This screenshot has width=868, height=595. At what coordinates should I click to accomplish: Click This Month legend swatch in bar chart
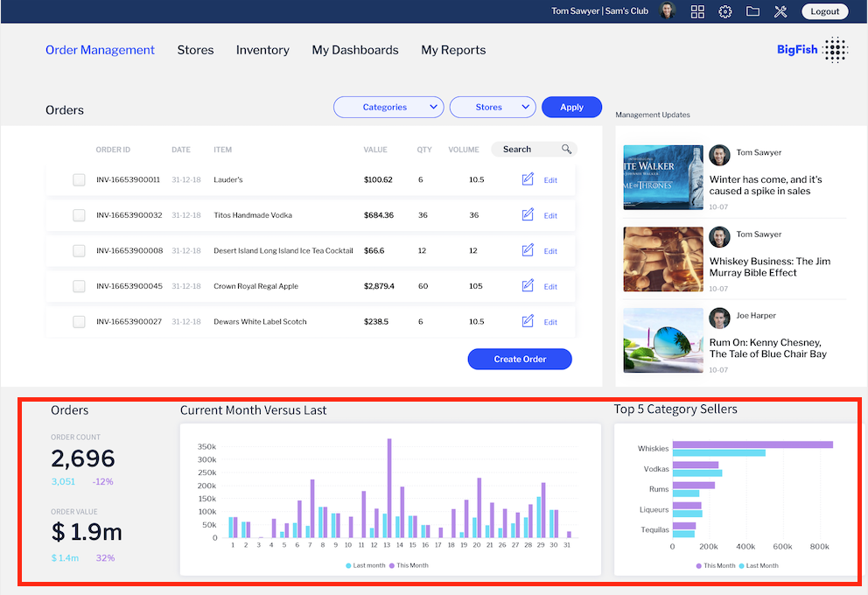(x=392, y=565)
